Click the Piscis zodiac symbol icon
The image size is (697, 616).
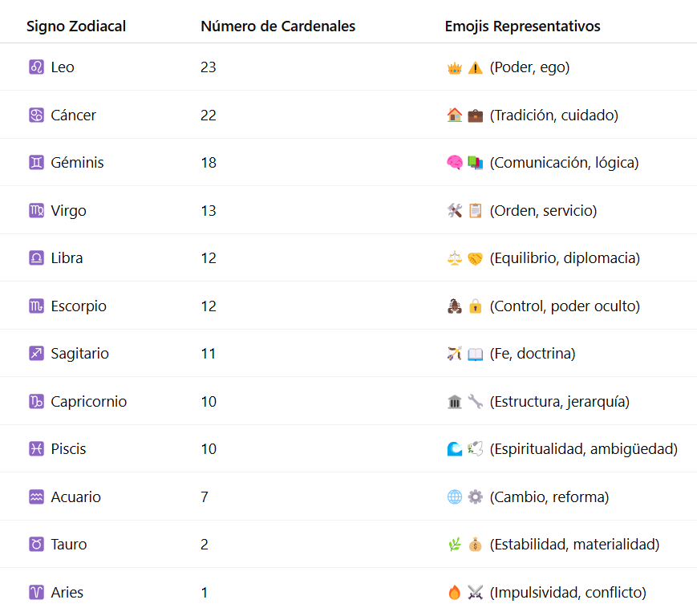36,449
